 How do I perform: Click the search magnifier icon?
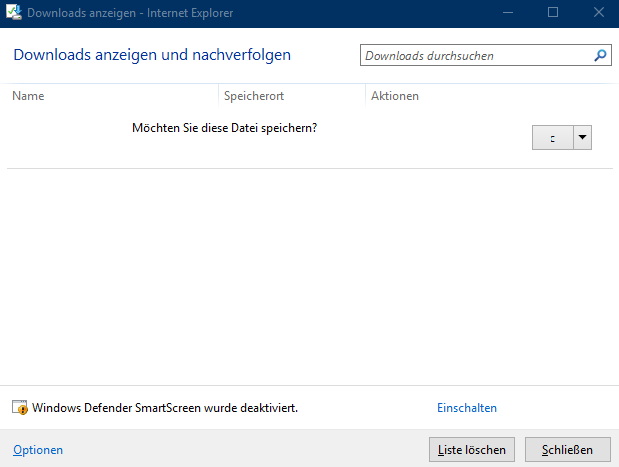click(600, 55)
